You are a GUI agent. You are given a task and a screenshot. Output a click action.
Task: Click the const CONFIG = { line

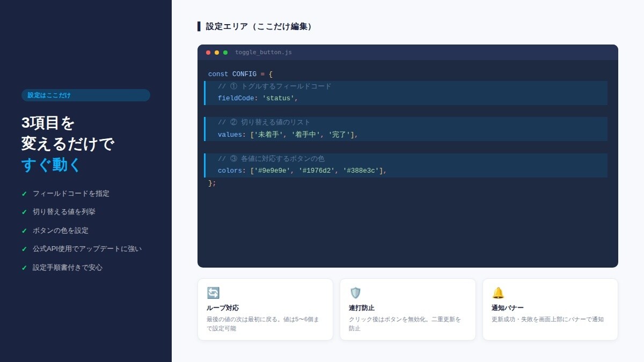240,74
